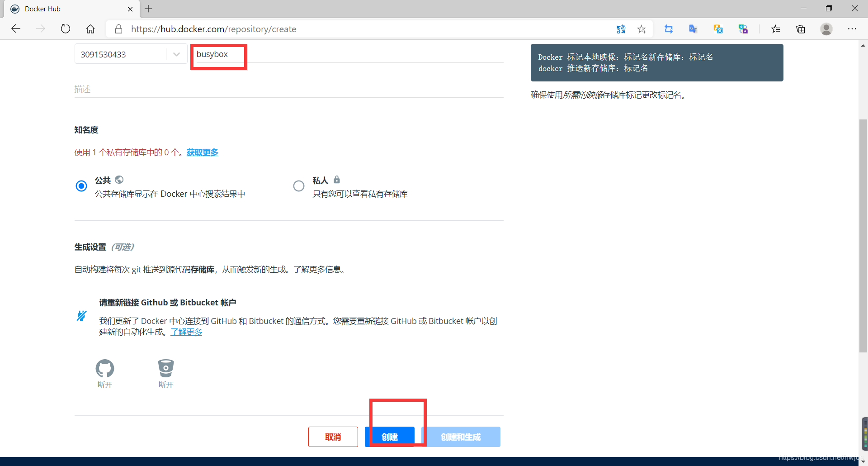Open the blue crop-style extension icon
This screenshot has width=868, height=466.
669,29
